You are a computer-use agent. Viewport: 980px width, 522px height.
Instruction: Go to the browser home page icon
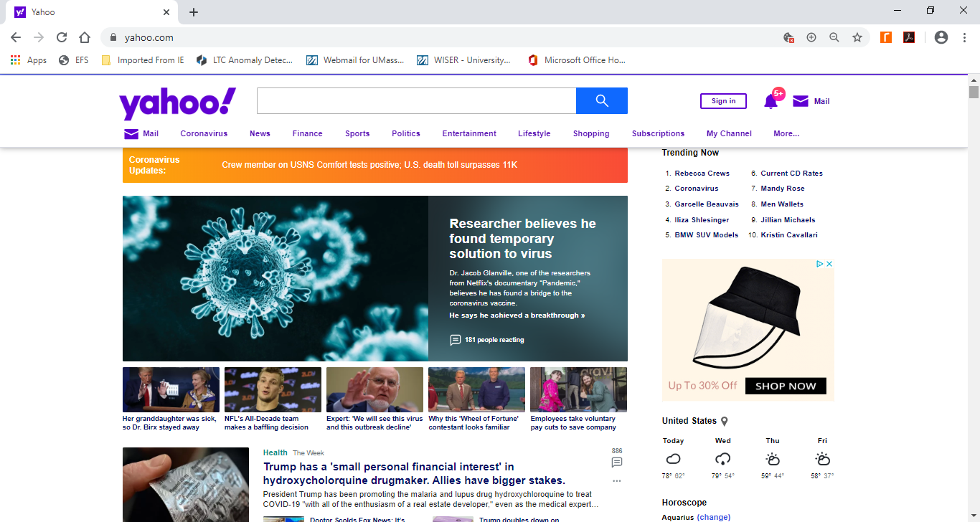85,37
